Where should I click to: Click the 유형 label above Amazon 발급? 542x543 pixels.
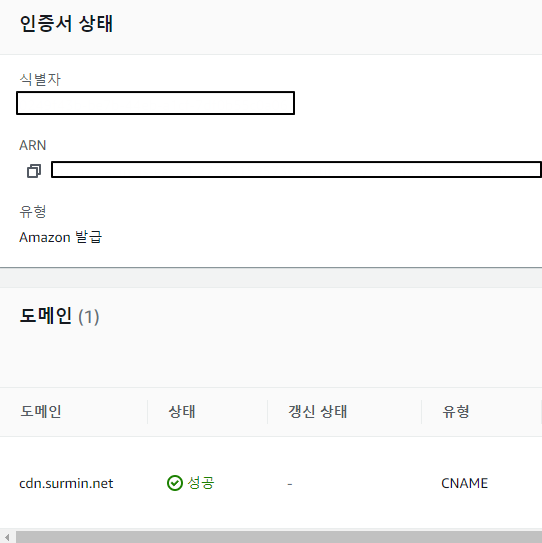click(33, 211)
